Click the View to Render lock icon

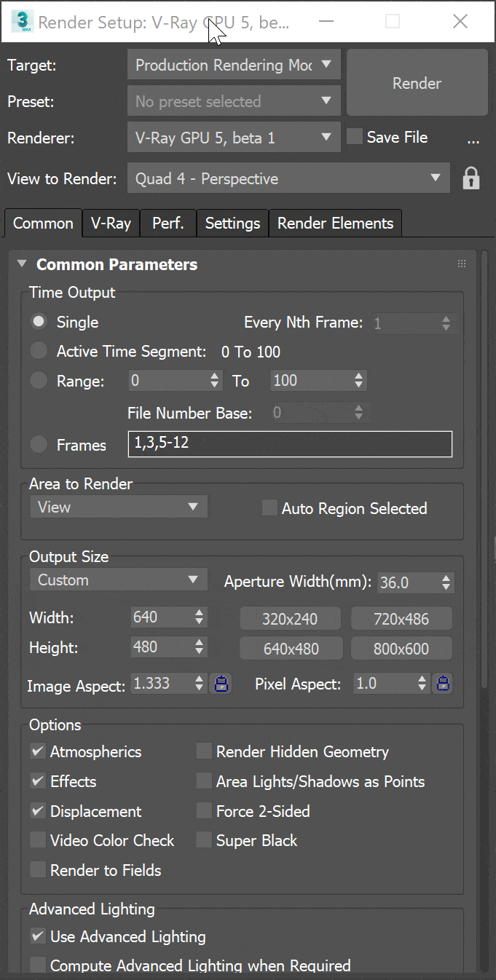tap(471, 178)
